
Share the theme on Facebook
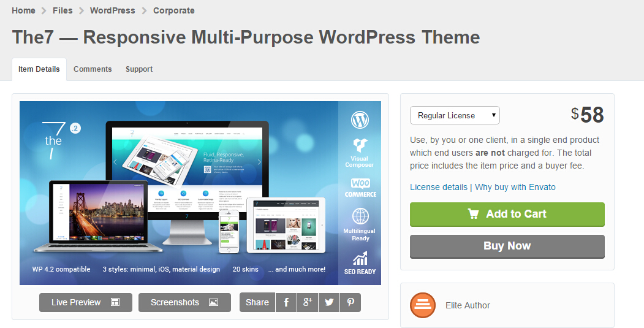tap(286, 302)
